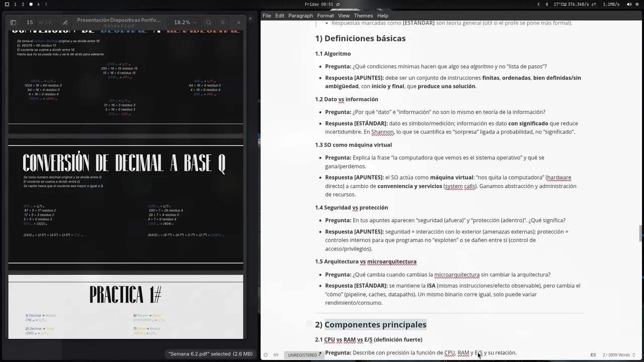Click the underlined word 'microarquitectura' in the question

point(457,275)
